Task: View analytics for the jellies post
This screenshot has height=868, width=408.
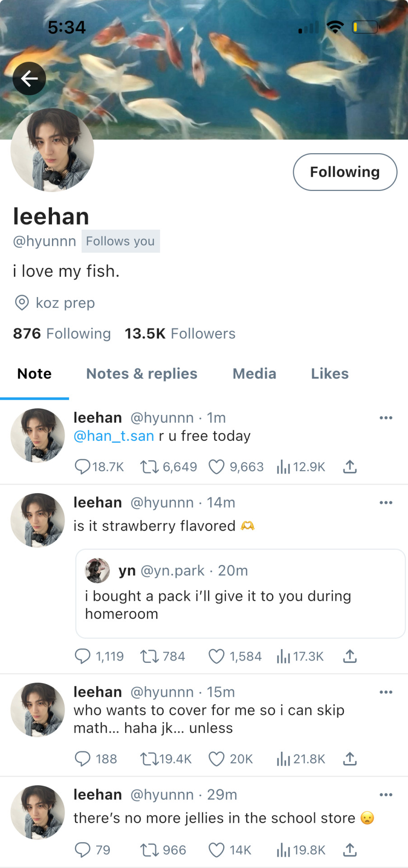Action: (x=283, y=850)
